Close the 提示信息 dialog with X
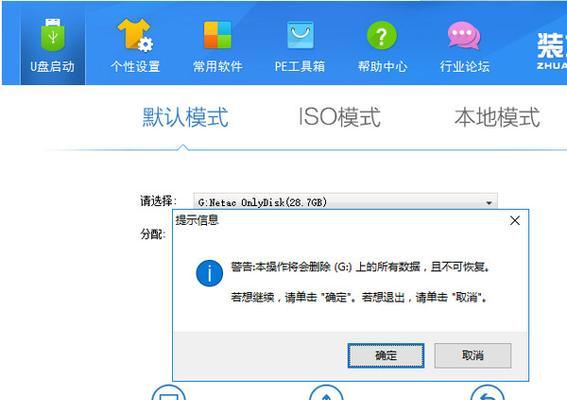The height and width of the screenshot is (400, 567). [515, 221]
